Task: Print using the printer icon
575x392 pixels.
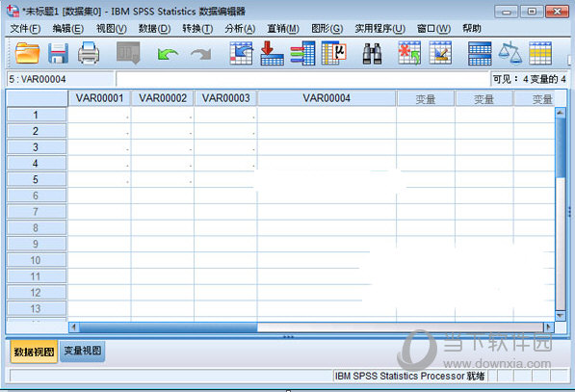Action: (89, 53)
